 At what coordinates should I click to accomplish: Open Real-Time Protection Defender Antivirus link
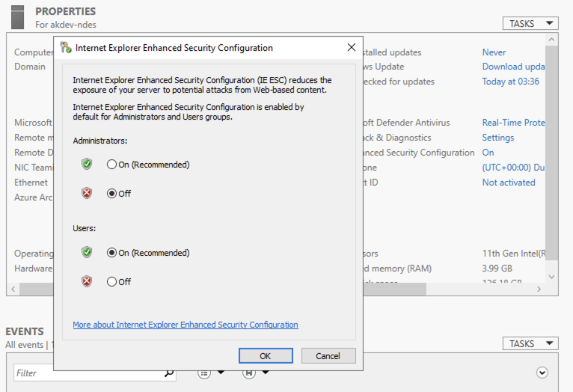pyautogui.click(x=513, y=123)
